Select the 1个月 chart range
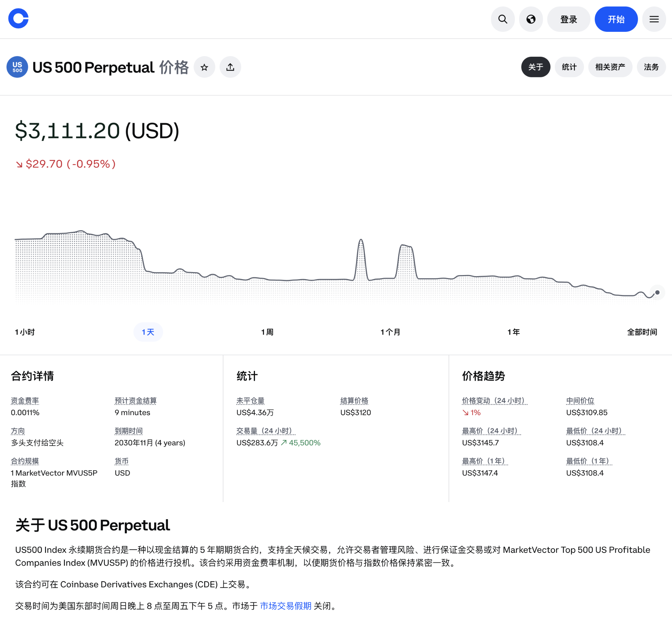This screenshot has height=625, width=672. tap(390, 332)
